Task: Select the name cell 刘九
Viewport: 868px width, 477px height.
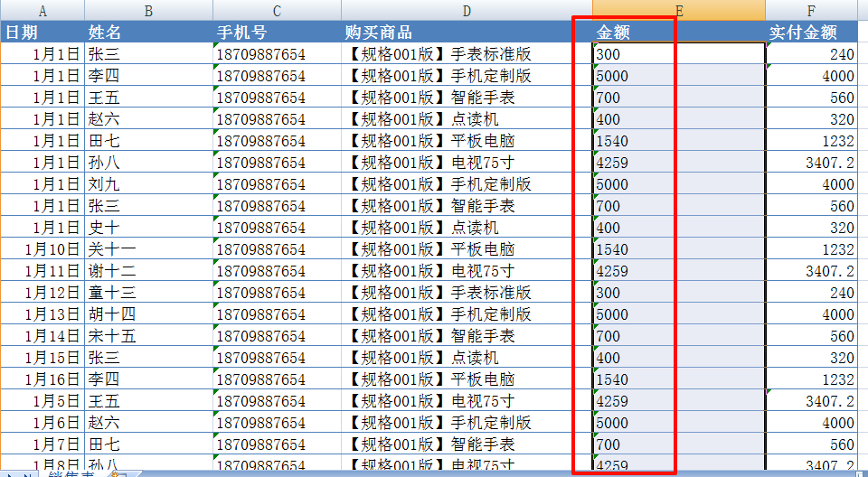Action: click(x=149, y=183)
